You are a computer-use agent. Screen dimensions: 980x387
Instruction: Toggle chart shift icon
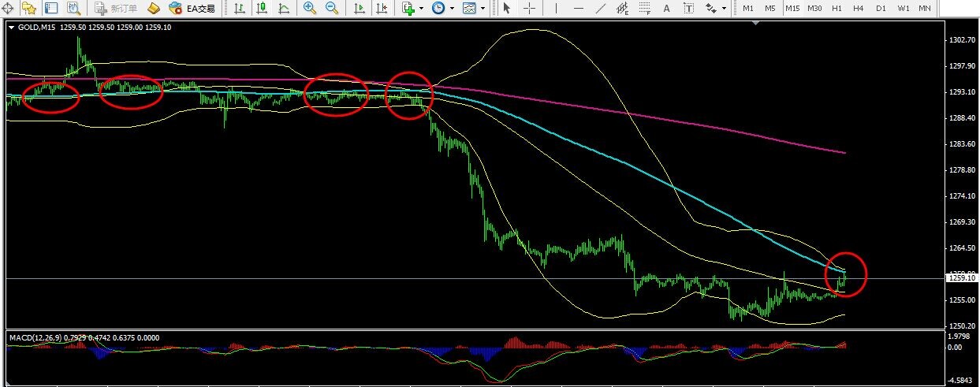click(x=382, y=9)
